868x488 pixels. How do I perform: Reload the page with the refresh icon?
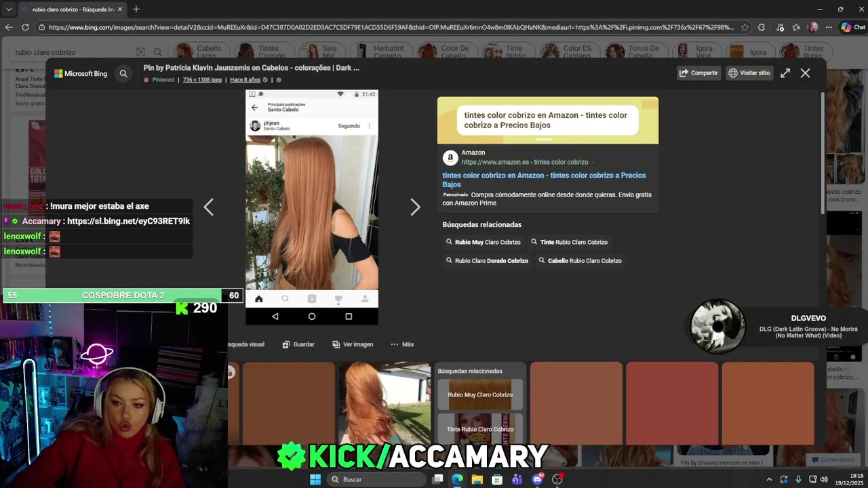click(x=25, y=27)
